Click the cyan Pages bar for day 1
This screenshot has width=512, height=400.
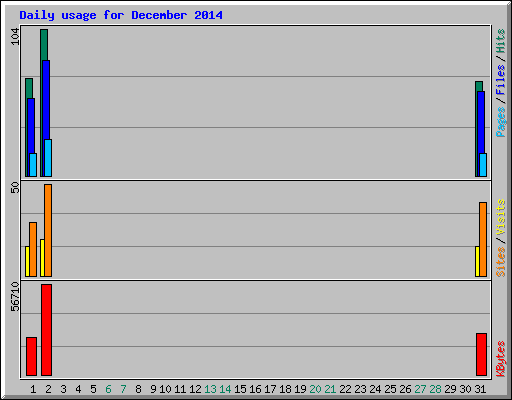pos(33,165)
